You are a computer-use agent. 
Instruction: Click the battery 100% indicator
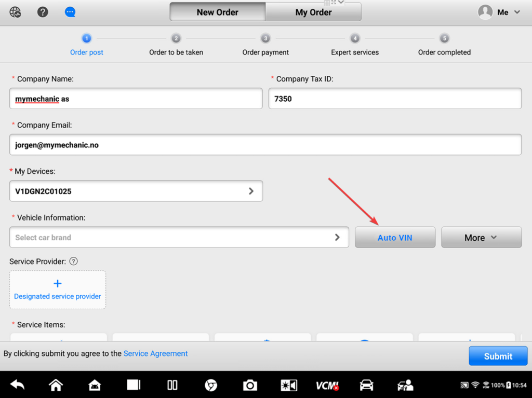(501, 385)
